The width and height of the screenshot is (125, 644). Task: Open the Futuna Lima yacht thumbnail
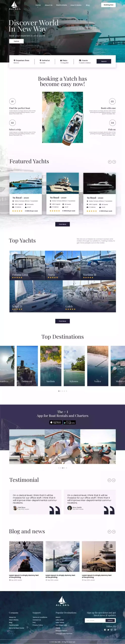pyautogui.click(x=27, y=265)
